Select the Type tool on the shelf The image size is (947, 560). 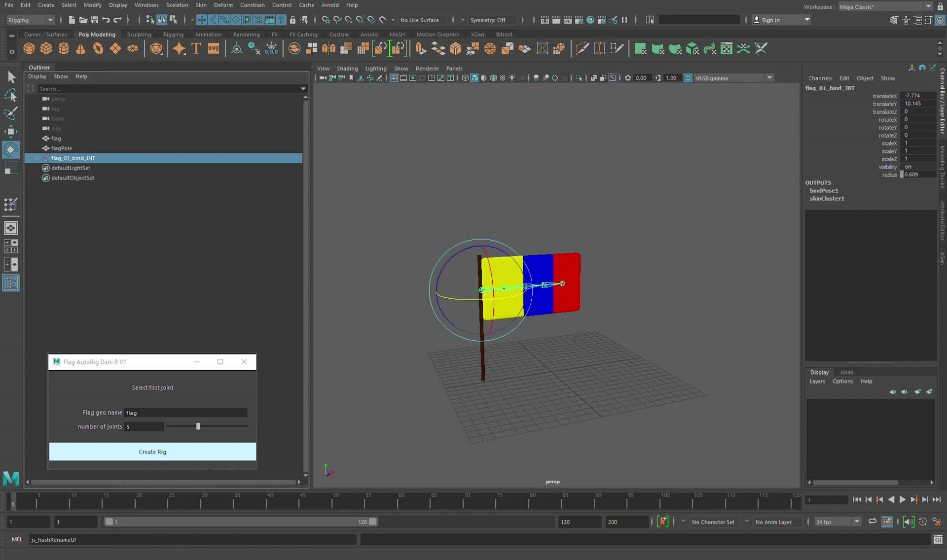coord(196,48)
